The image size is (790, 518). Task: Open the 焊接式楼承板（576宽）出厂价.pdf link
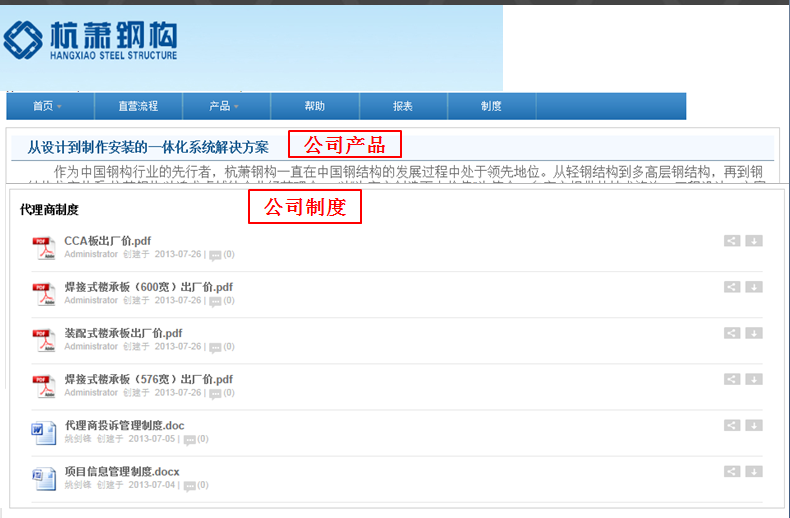[x=148, y=379]
